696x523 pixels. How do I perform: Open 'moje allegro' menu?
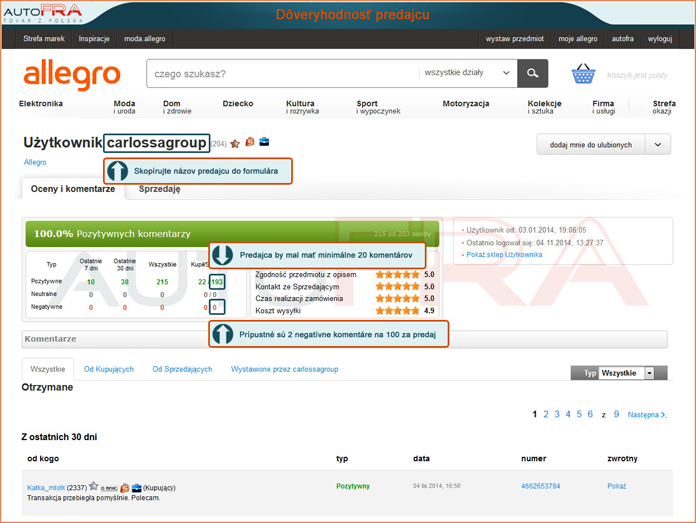point(578,39)
